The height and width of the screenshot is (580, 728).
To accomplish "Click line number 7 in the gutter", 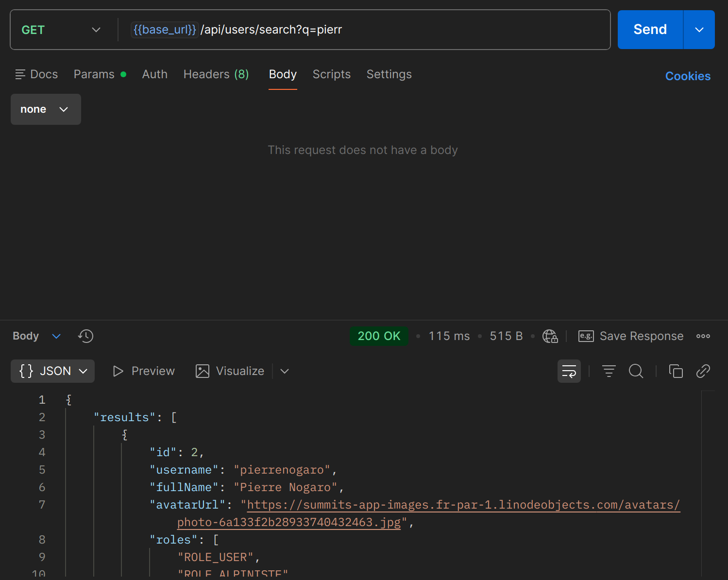I will [42, 505].
